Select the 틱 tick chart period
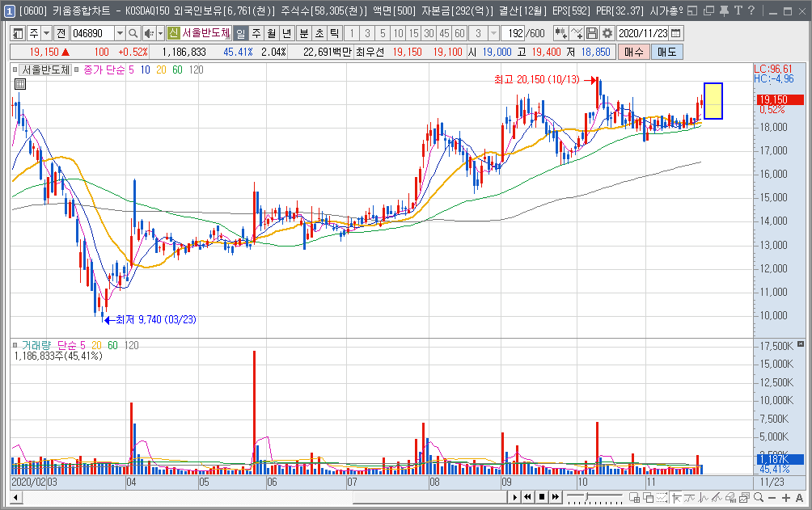Image resolution: width=812 pixels, height=510 pixels. point(335,34)
